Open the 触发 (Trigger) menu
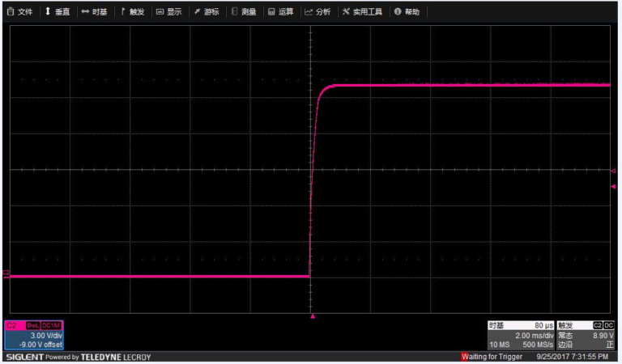 [132, 12]
